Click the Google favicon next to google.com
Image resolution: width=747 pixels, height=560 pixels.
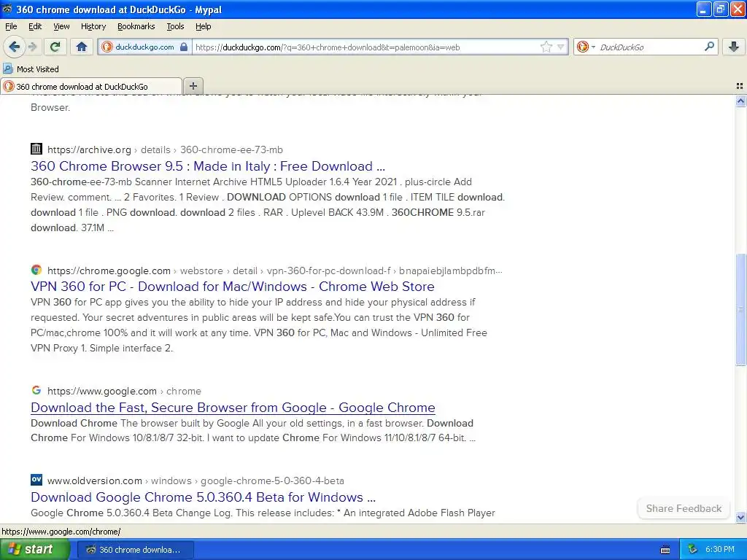point(36,391)
